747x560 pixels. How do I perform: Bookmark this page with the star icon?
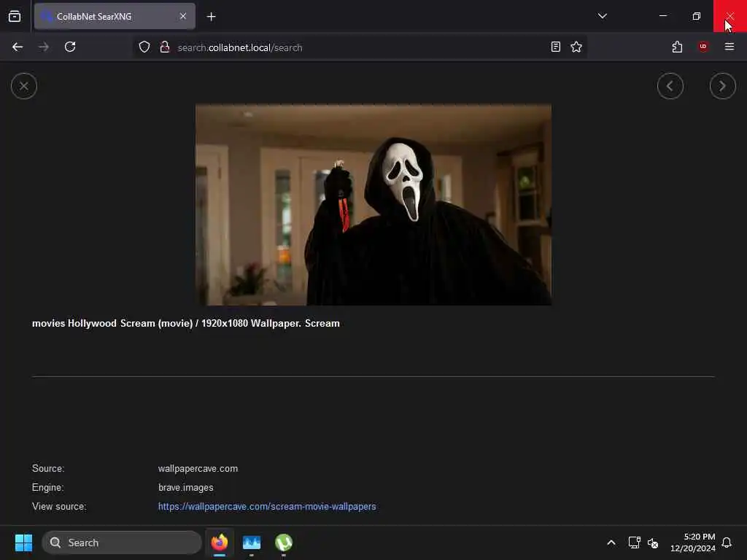coord(576,47)
